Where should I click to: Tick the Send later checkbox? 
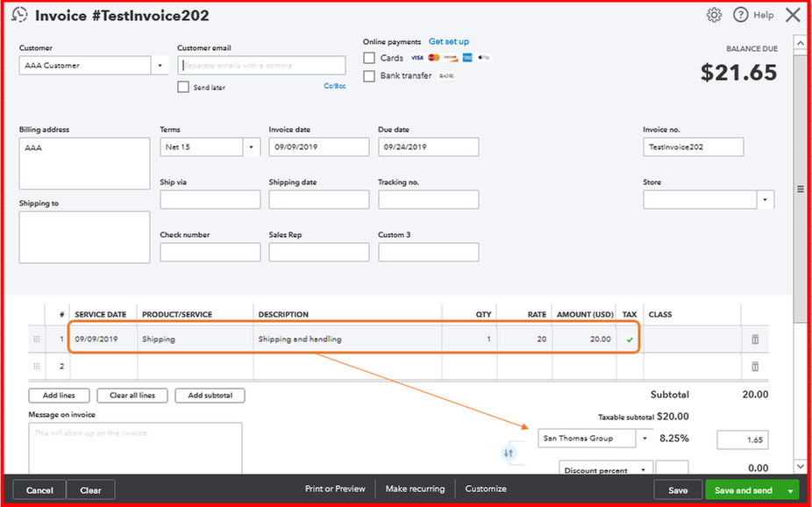point(182,87)
